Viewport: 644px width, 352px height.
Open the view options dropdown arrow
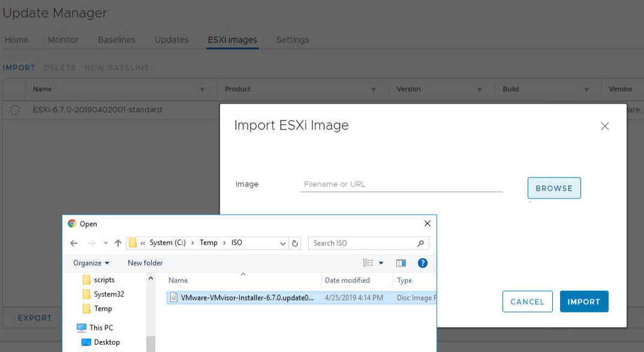381,263
